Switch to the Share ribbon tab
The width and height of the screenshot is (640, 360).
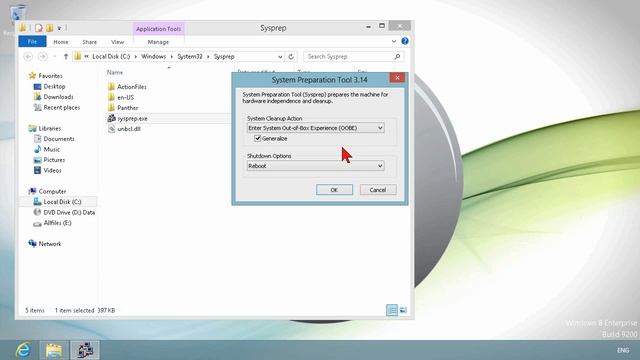point(89,42)
